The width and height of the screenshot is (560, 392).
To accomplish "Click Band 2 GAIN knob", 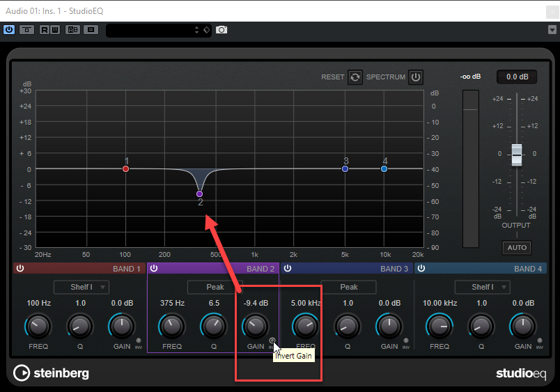I will pos(256,326).
